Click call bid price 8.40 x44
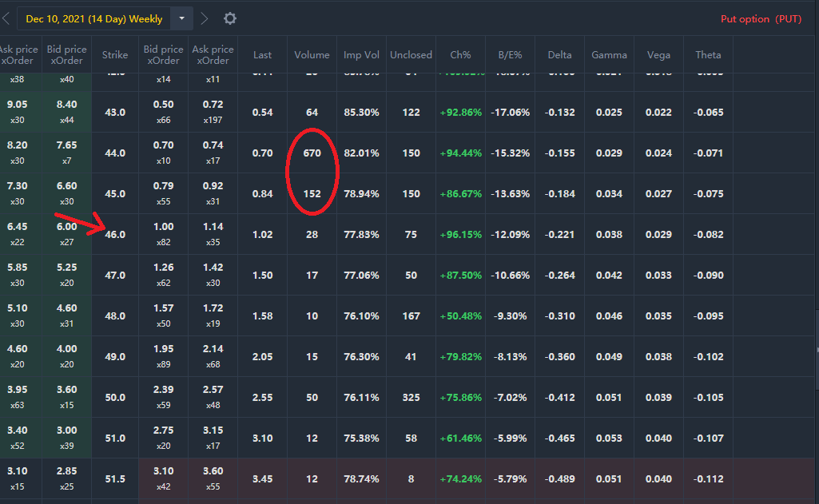Screen dimensions: 819x504 (67, 113)
